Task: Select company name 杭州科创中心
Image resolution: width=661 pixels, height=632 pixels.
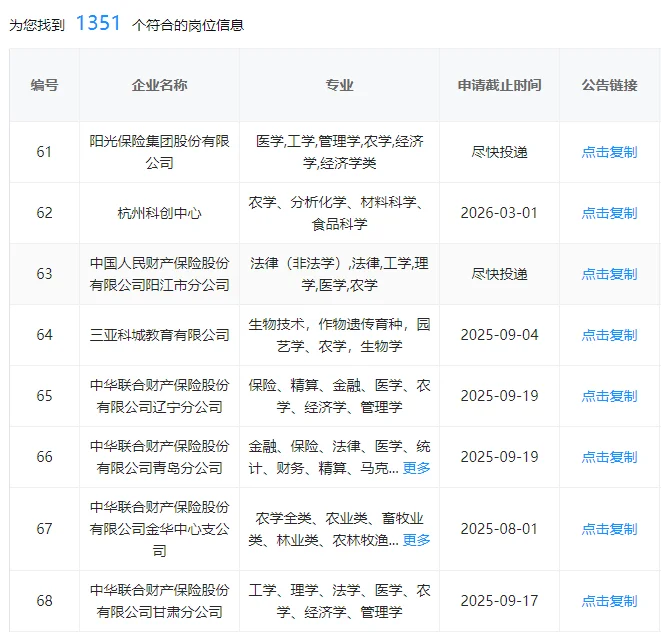Action: point(159,213)
